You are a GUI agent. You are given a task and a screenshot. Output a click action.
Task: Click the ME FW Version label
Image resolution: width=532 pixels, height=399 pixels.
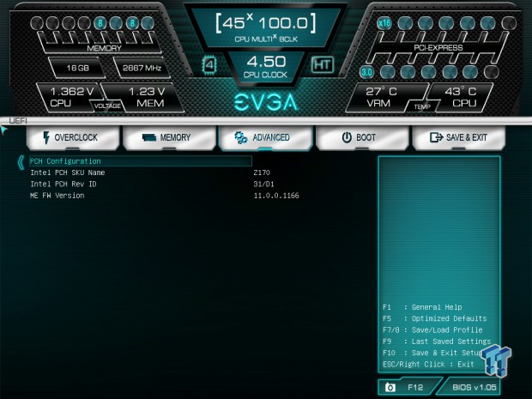[x=57, y=196]
